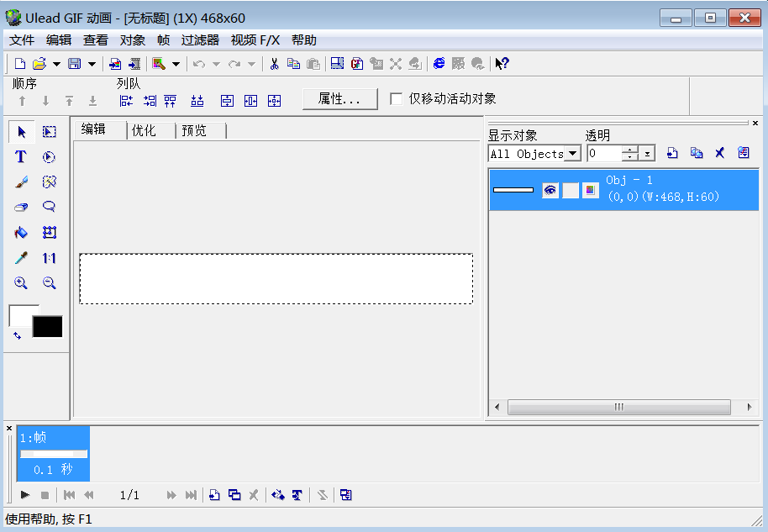This screenshot has height=532, width=768.
Task: Select the 1:帧 frame thumbnail
Action: click(x=54, y=454)
